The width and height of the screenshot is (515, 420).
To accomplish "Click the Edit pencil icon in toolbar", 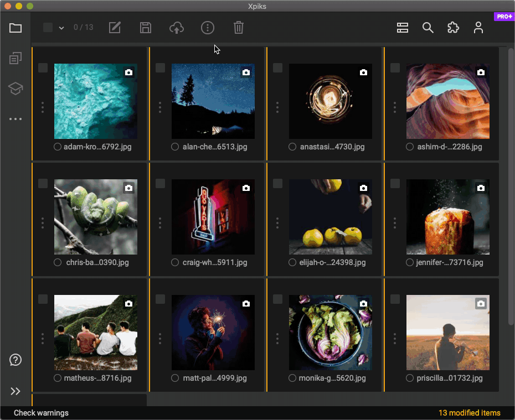I will click(x=115, y=28).
